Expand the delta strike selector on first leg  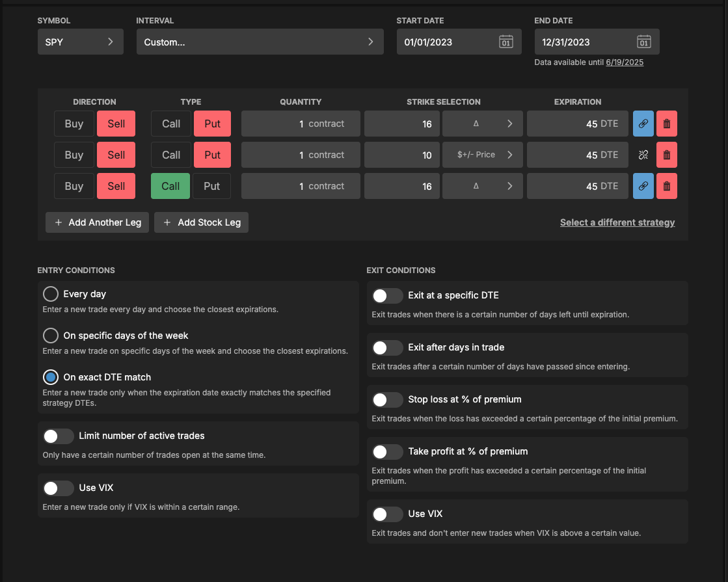(482, 124)
